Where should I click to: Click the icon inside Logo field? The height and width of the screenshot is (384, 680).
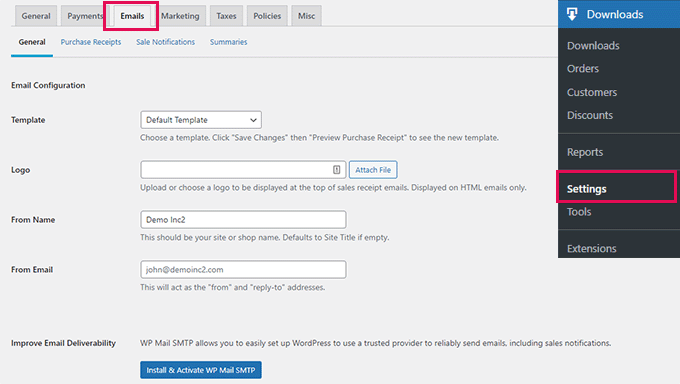coord(337,170)
